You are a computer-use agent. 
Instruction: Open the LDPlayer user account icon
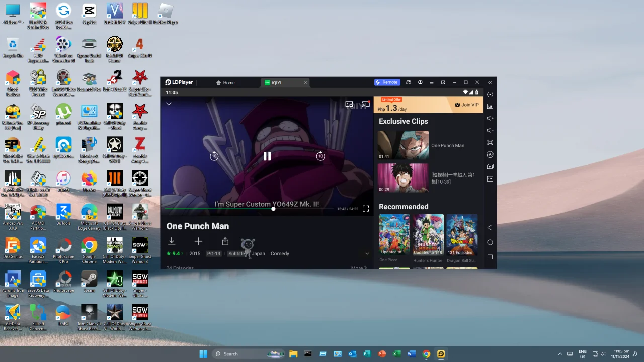[x=420, y=82]
